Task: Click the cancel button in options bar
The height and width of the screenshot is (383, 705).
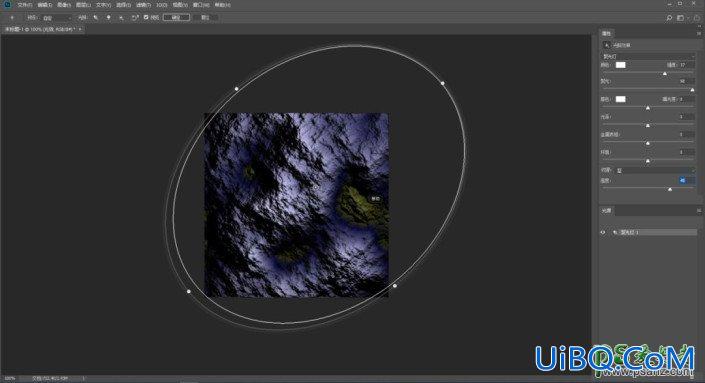Action: pyautogui.click(x=205, y=18)
